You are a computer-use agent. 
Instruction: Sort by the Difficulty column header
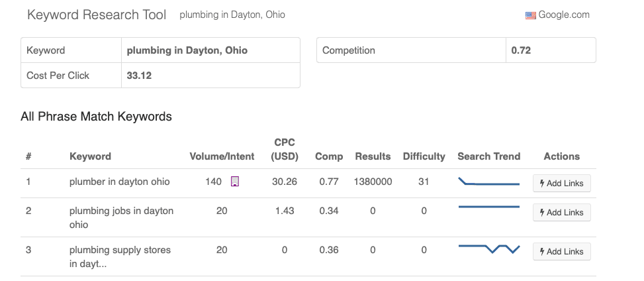tap(424, 156)
